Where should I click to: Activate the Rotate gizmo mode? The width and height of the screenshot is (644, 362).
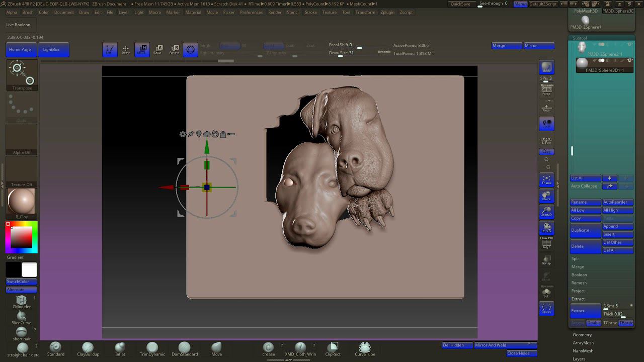pyautogui.click(x=174, y=49)
